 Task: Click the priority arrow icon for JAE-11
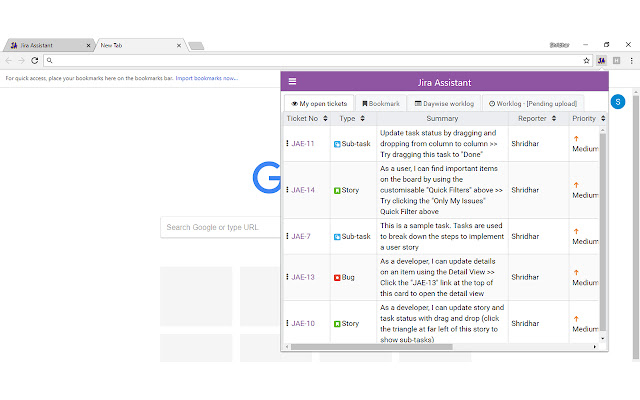click(x=576, y=138)
